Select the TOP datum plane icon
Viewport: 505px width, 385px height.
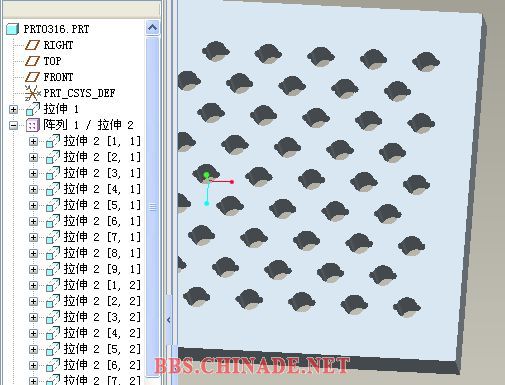[x=32, y=61]
